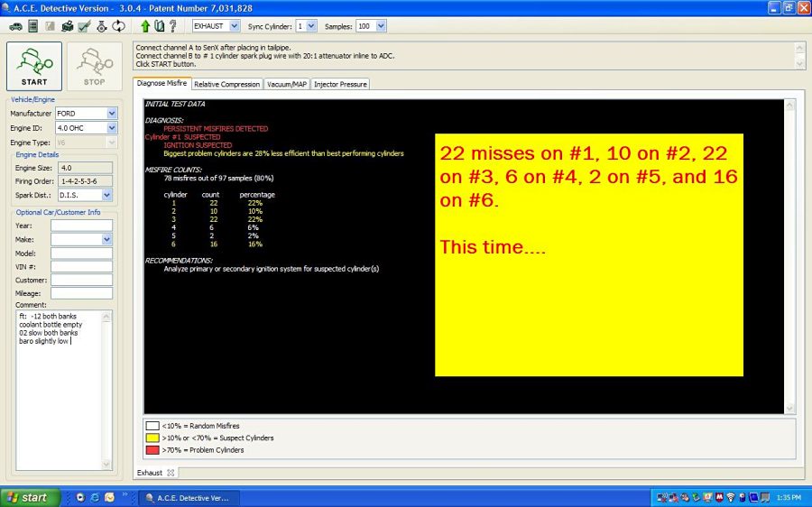Click the circular refresh arrows icon

click(118, 26)
